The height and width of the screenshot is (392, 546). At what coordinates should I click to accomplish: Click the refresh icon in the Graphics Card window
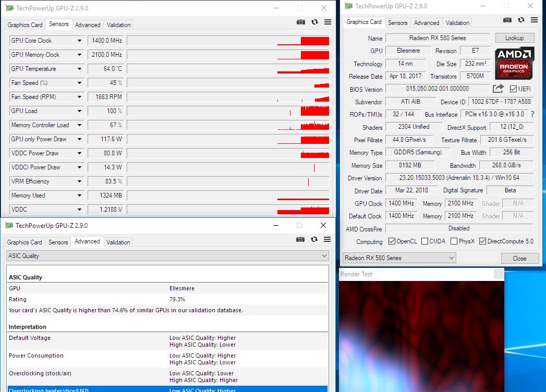click(521, 20)
